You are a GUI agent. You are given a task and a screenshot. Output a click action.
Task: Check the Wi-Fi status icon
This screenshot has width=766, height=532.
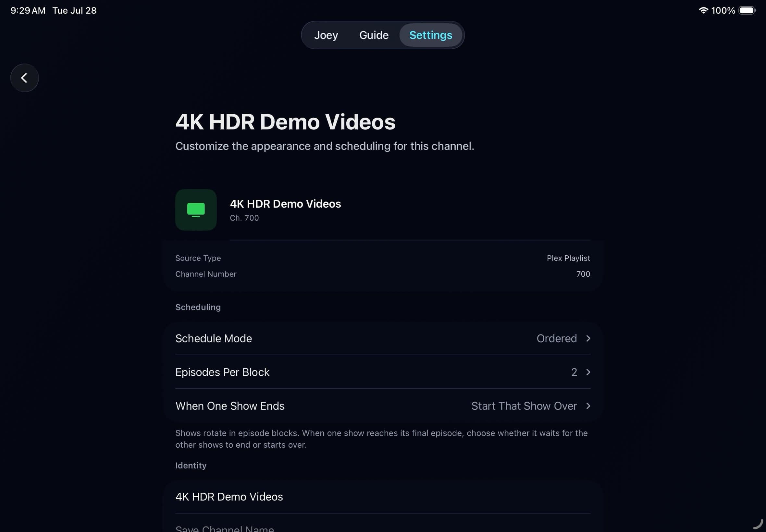point(703,10)
